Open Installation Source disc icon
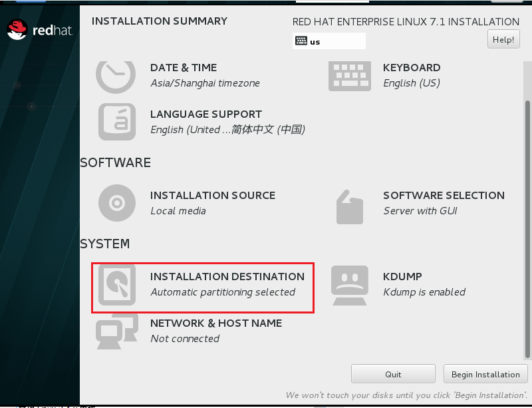Viewport: 532px width, 408px height. coord(117,203)
